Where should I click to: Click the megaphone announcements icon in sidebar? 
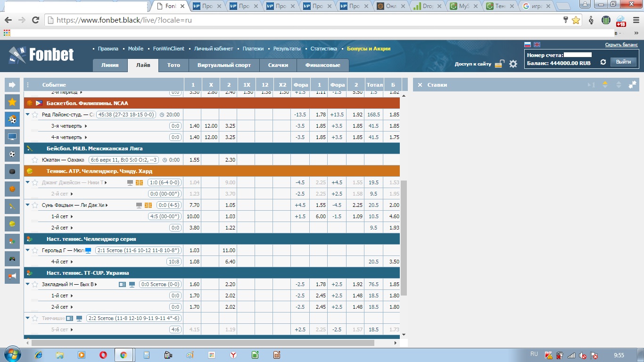coord(12,276)
